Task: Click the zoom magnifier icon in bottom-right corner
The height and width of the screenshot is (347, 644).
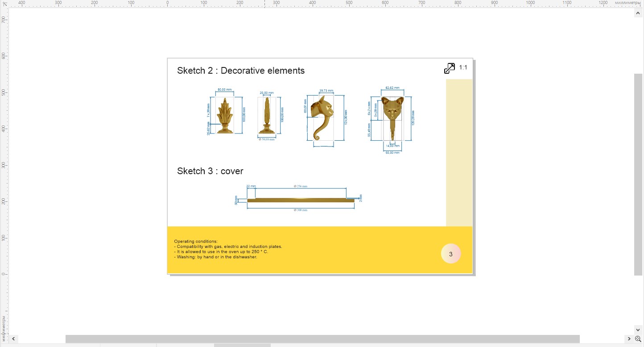Action: tap(638, 339)
